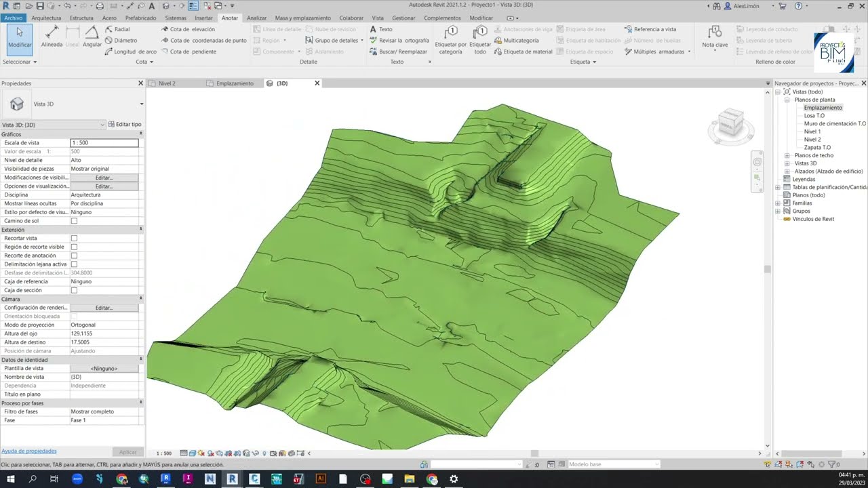Expand the Seleccionar dropdown

tap(20, 62)
